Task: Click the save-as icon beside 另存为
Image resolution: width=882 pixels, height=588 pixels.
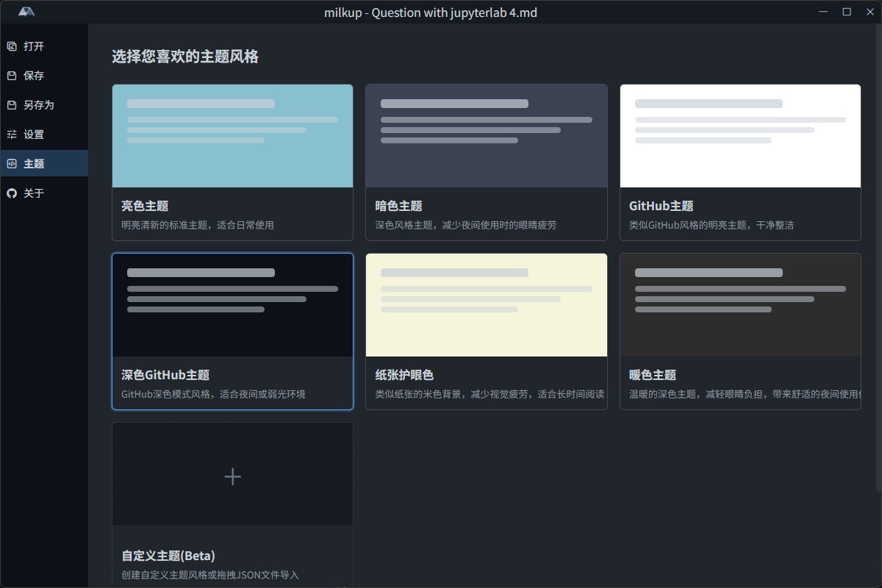Action: (11, 105)
